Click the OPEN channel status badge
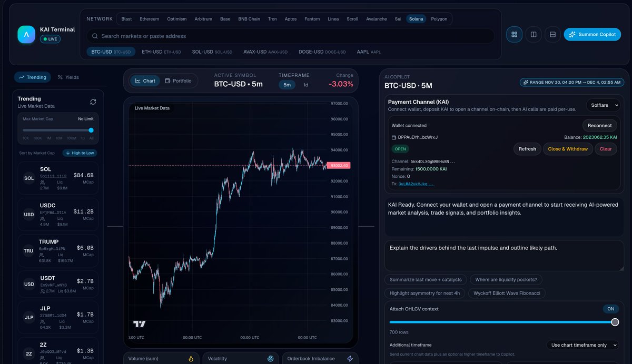 (x=401, y=149)
